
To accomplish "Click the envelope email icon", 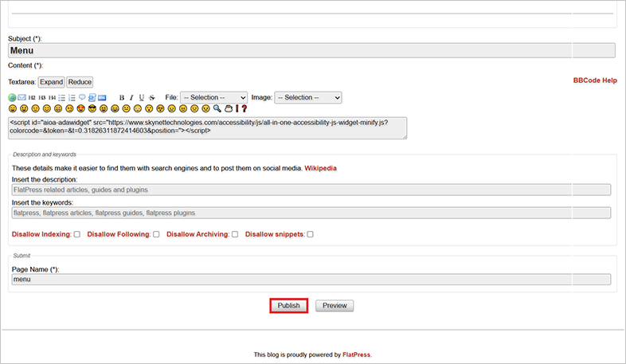I will point(22,97).
